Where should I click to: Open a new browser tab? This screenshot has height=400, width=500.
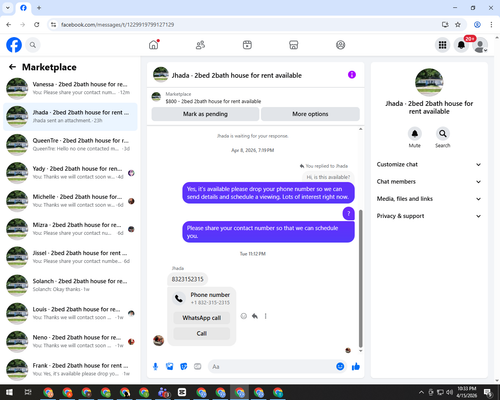(x=39, y=8)
